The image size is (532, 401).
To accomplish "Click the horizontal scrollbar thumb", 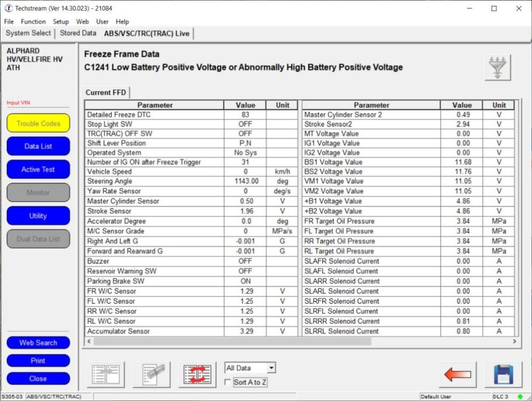I will coord(233,341).
